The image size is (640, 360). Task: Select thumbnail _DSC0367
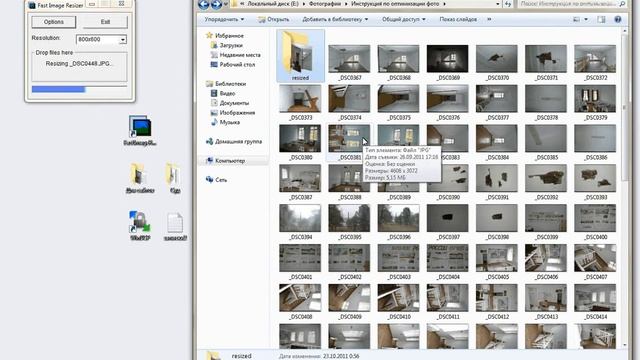pyautogui.click(x=349, y=59)
